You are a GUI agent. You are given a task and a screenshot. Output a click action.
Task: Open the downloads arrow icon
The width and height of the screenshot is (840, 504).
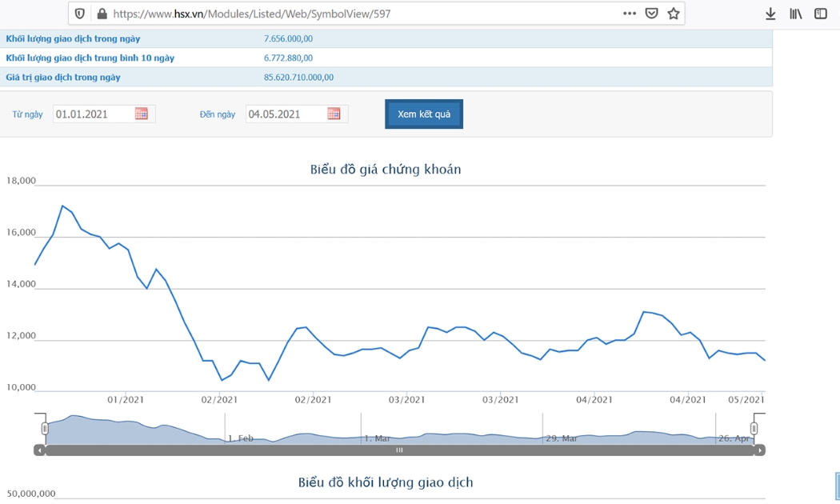[770, 14]
